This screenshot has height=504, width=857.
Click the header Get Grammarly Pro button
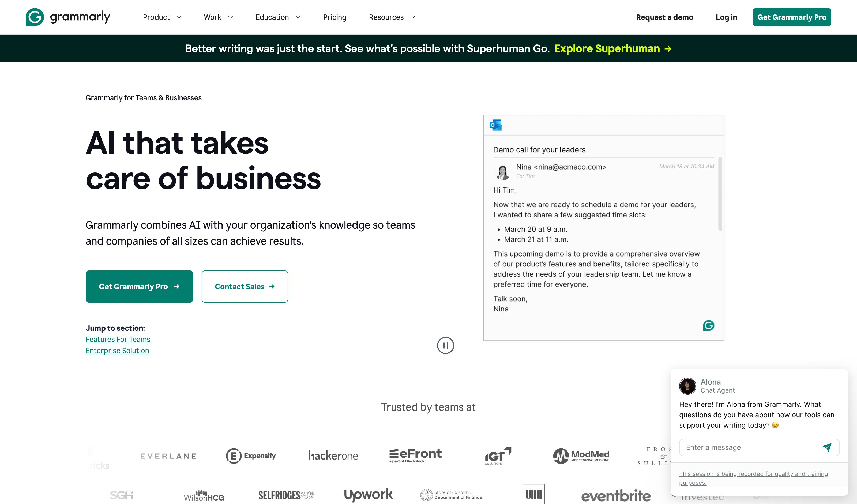[x=792, y=17]
